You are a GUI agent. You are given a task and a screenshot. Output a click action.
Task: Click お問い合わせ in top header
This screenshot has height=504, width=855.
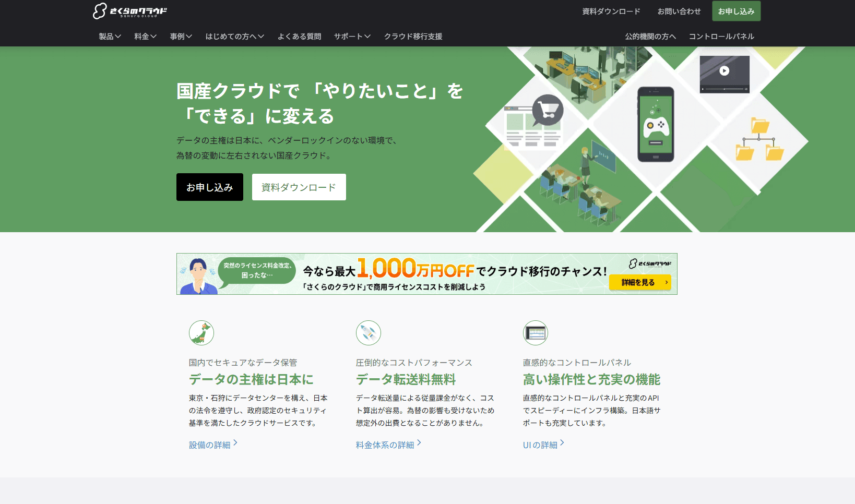pos(679,11)
